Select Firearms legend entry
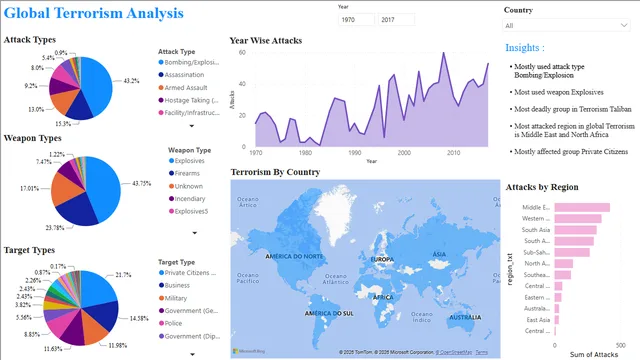Viewport: 640px width, 360px height. (x=184, y=173)
